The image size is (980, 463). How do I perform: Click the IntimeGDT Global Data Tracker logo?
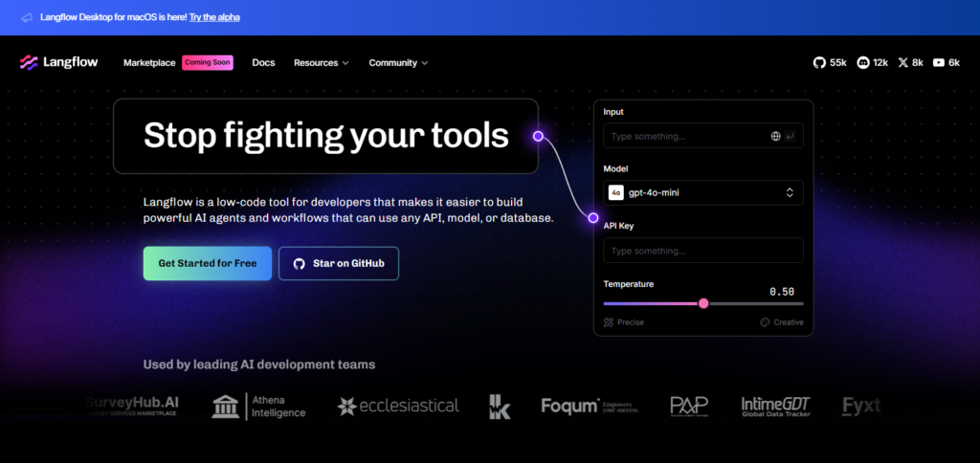(x=775, y=407)
